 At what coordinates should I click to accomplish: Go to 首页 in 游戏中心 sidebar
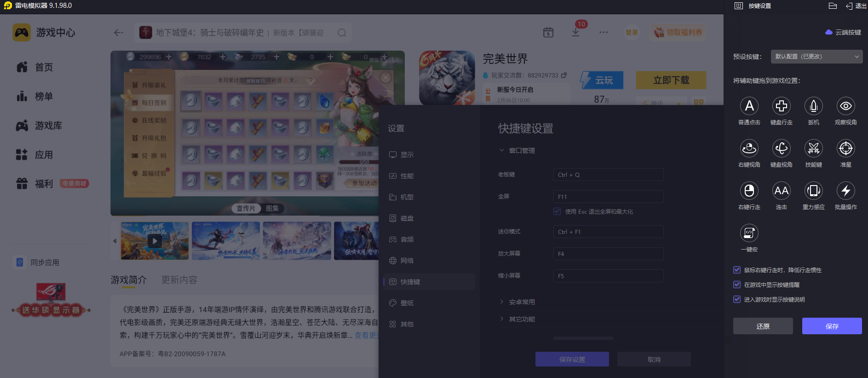[34, 67]
